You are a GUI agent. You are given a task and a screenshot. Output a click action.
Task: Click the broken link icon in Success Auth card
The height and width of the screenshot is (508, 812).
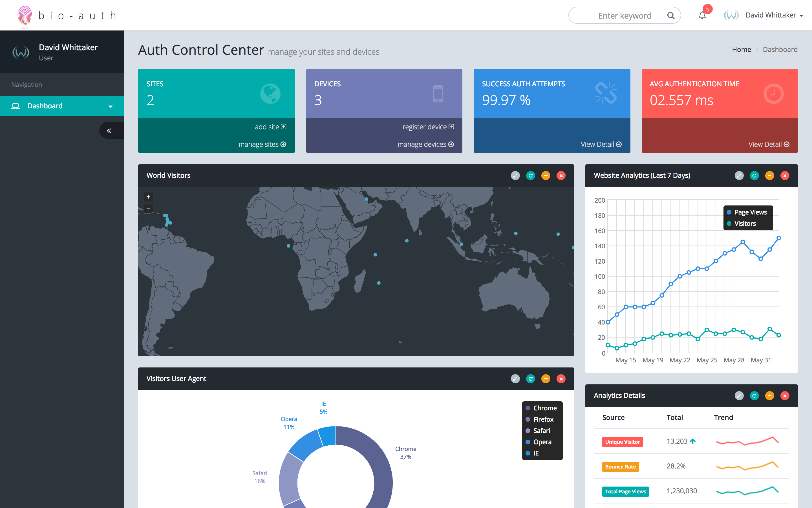[x=606, y=93]
